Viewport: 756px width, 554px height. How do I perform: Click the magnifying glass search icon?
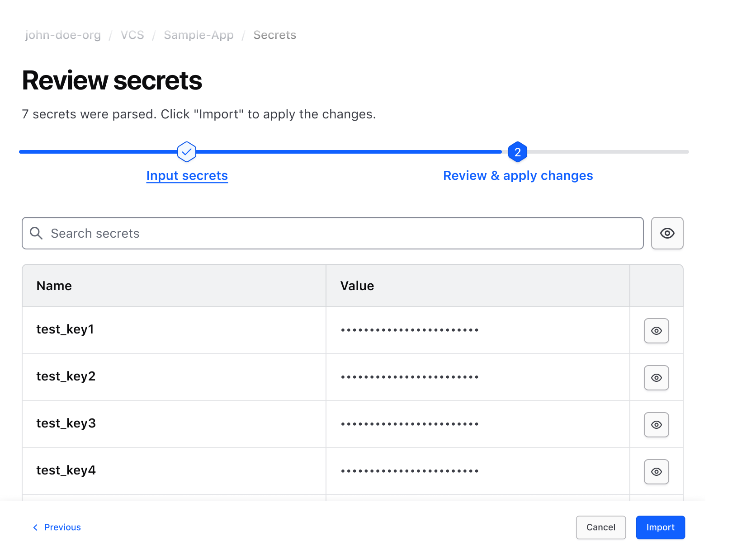[x=36, y=233]
